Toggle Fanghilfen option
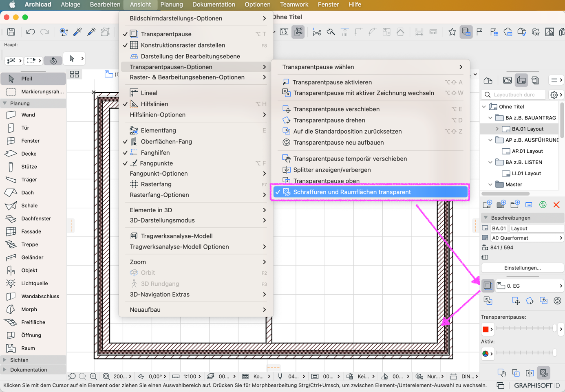This screenshot has width=565, height=392. 196,153
